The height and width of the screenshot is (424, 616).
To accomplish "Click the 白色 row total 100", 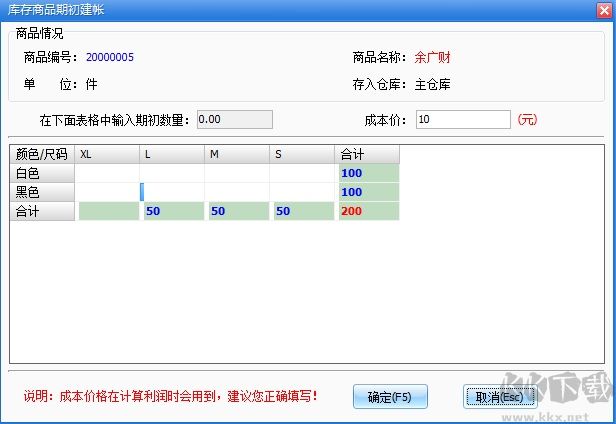I will (369, 173).
